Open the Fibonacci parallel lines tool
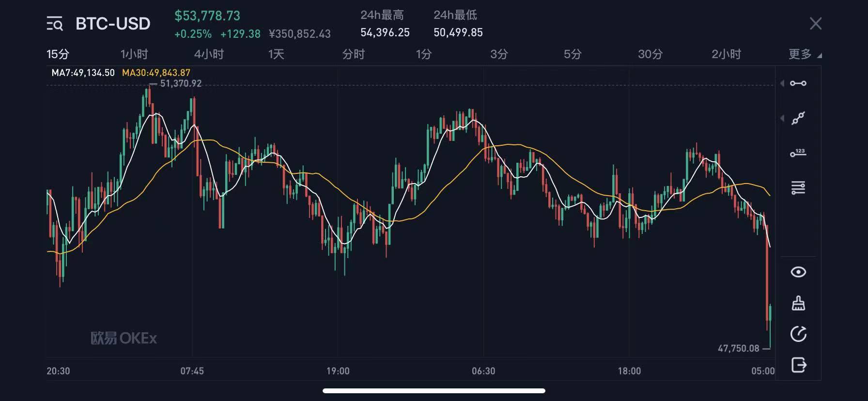The image size is (868, 401). coord(798,188)
